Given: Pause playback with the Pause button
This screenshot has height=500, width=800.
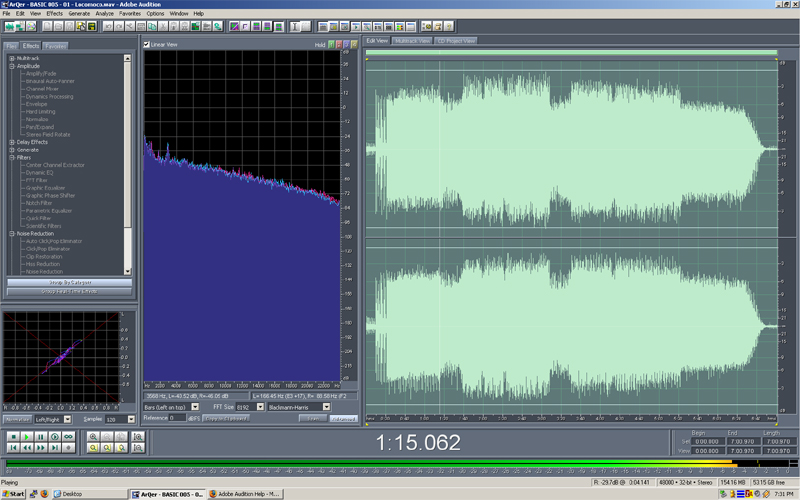Looking at the screenshot, I should [x=41, y=437].
